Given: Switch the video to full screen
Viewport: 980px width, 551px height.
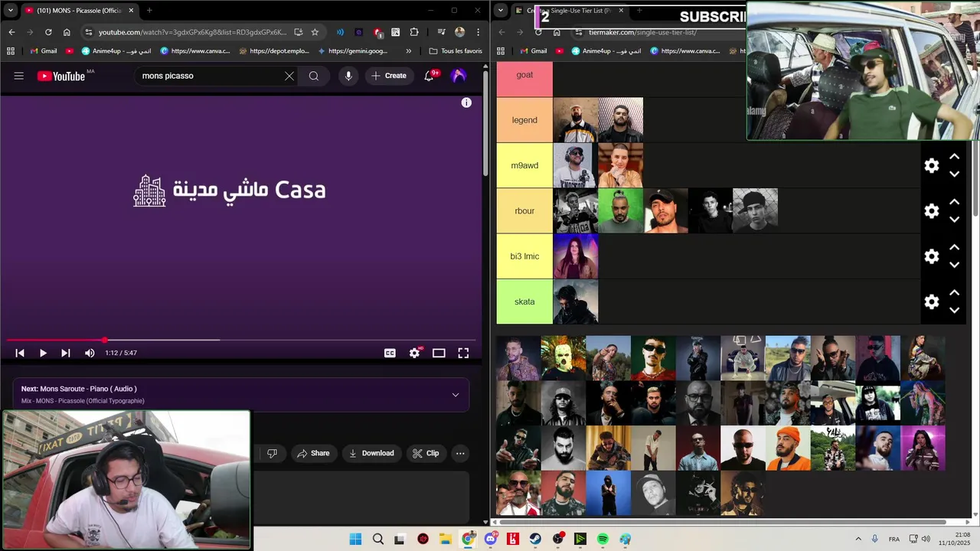Looking at the screenshot, I should click(463, 353).
